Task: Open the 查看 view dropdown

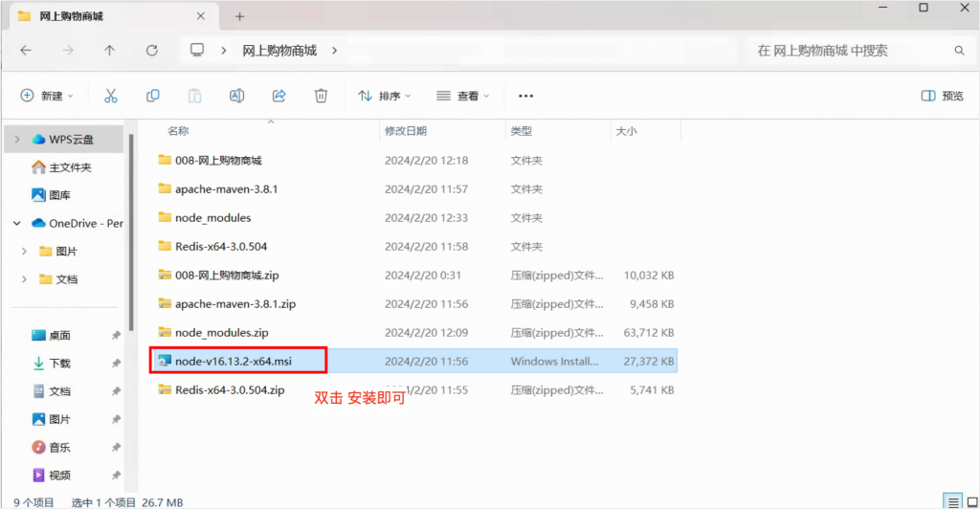Action: 462,96
